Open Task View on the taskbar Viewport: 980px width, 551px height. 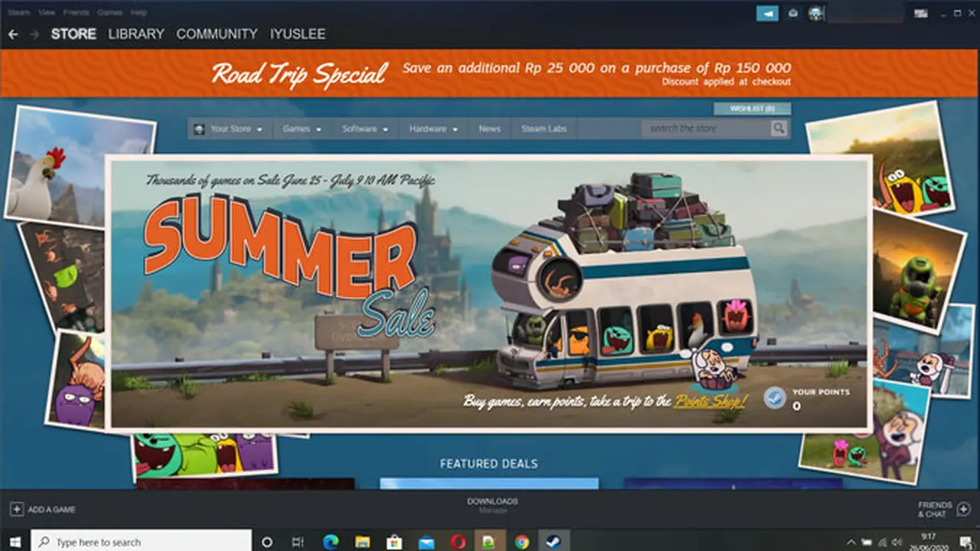298,542
